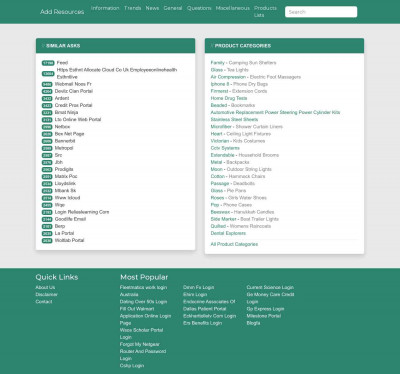Open News navigation item
This screenshot has width=400, height=374.
point(152,8)
